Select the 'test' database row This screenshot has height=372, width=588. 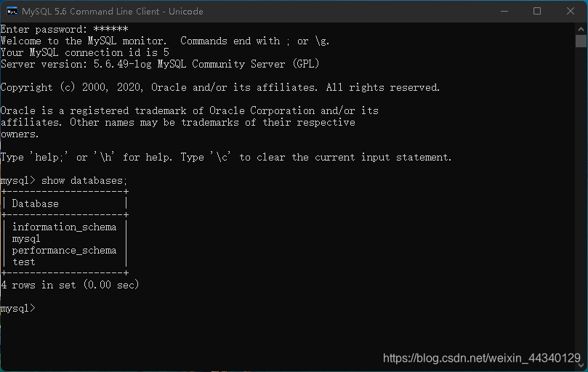(24, 262)
